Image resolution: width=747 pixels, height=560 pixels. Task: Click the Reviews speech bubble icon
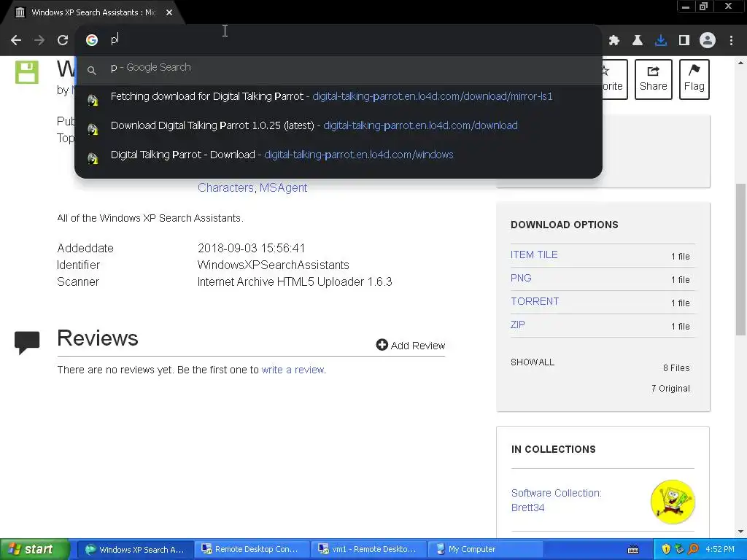[x=27, y=343]
